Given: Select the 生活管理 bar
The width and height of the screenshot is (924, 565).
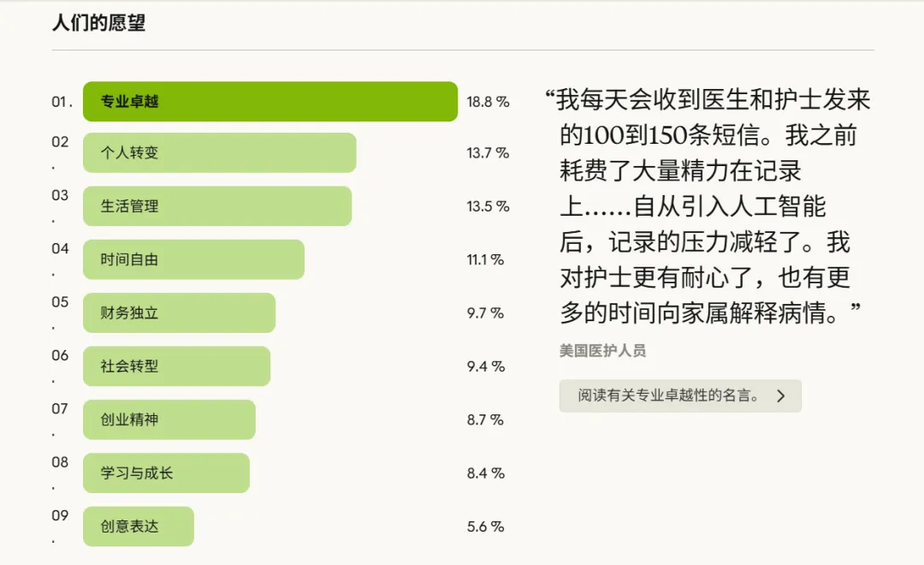Looking at the screenshot, I should tap(216, 206).
